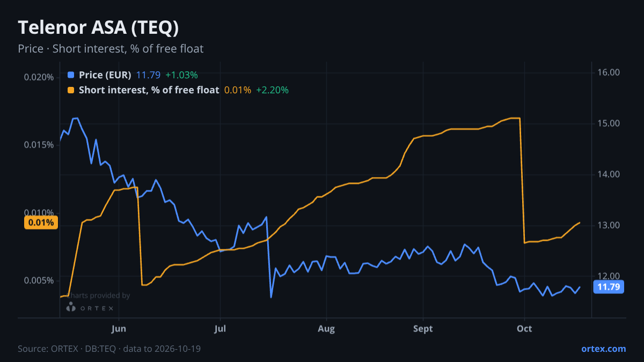The width and height of the screenshot is (644, 362).
Task: Click the subtitle Price · Short interest, % of free float
Action: 111,49
